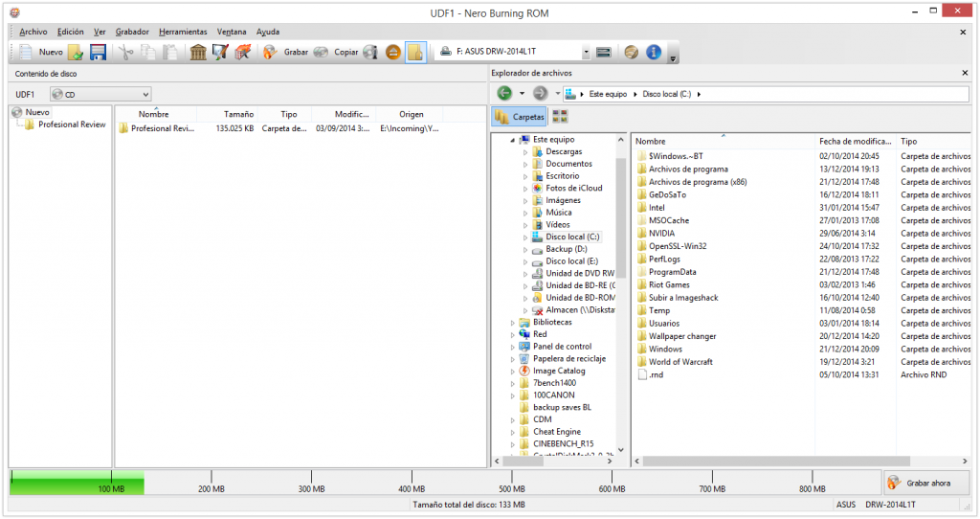Image resolution: width=980 pixels, height=519 pixels.
Task: Open the Archivo menu
Action: [x=33, y=32]
